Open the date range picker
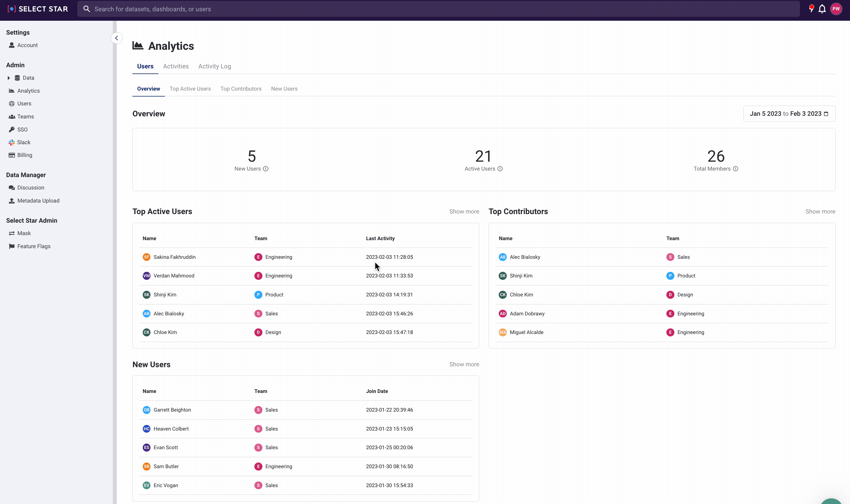The image size is (850, 504). point(789,114)
